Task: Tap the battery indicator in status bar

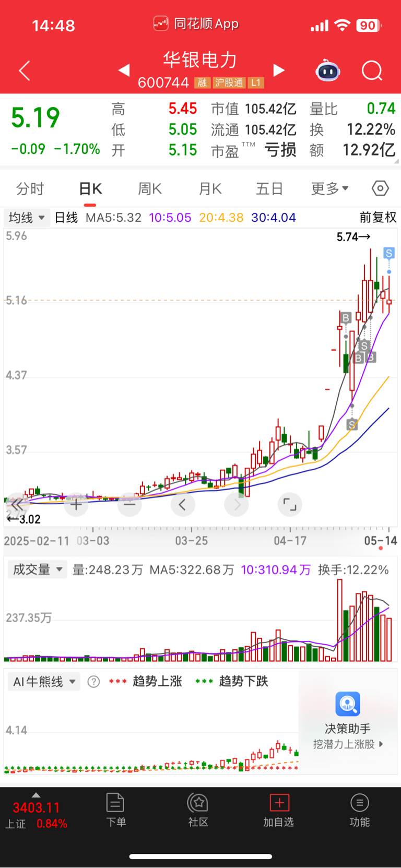Action: (x=369, y=25)
